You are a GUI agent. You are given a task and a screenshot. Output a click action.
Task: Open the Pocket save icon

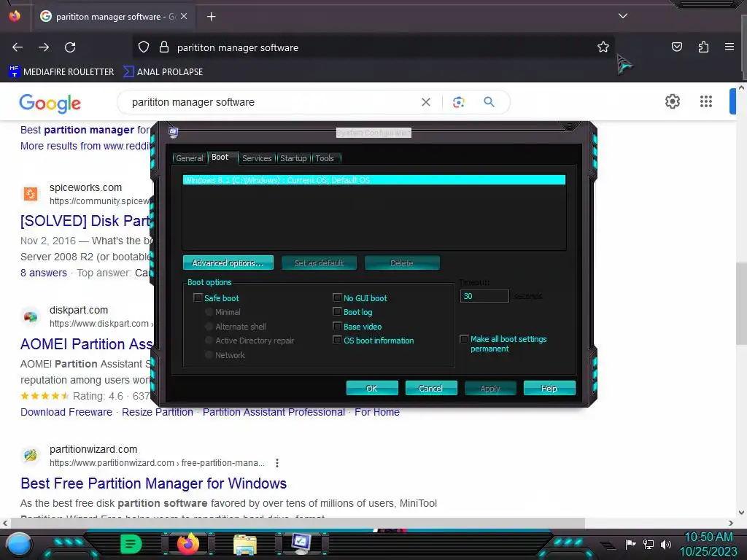coord(676,47)
